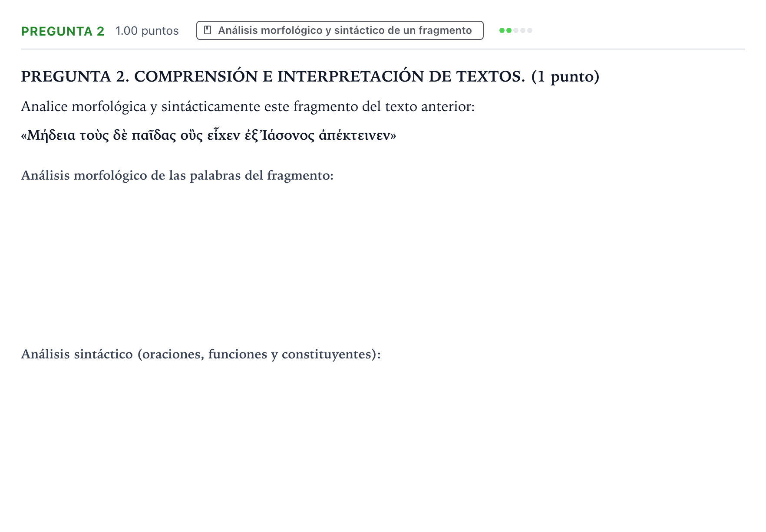Click the heading PREGUNTA 2. COMPRENSIÓN E INTERPRETACIÓN

(310, 76)
